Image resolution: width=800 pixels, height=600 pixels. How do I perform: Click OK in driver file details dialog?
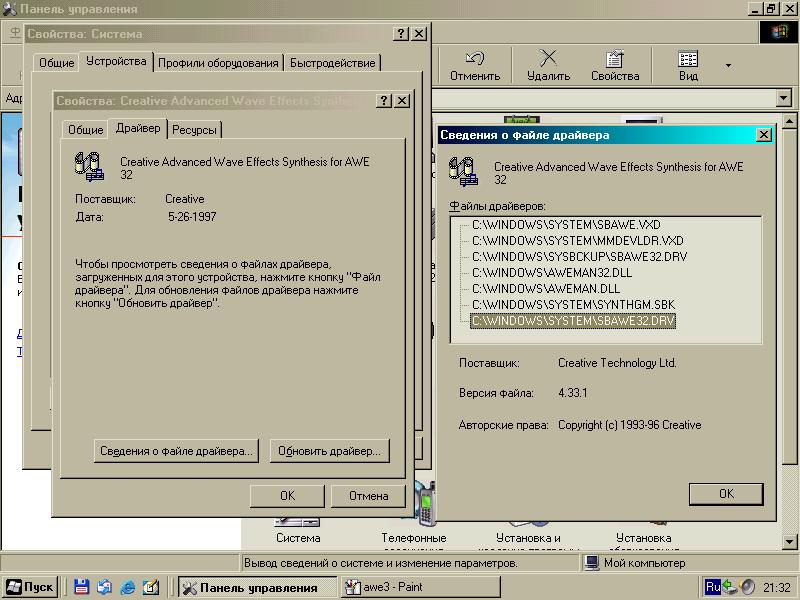click(726, 494)
